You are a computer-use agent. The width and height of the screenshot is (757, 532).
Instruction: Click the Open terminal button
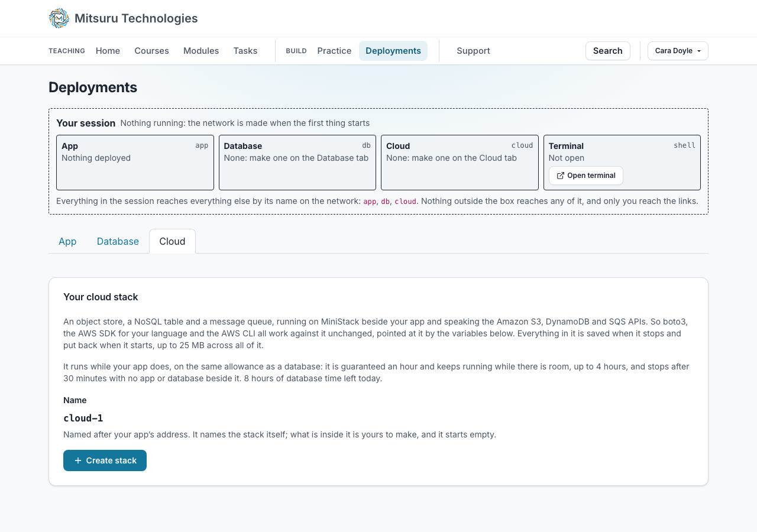586,176
